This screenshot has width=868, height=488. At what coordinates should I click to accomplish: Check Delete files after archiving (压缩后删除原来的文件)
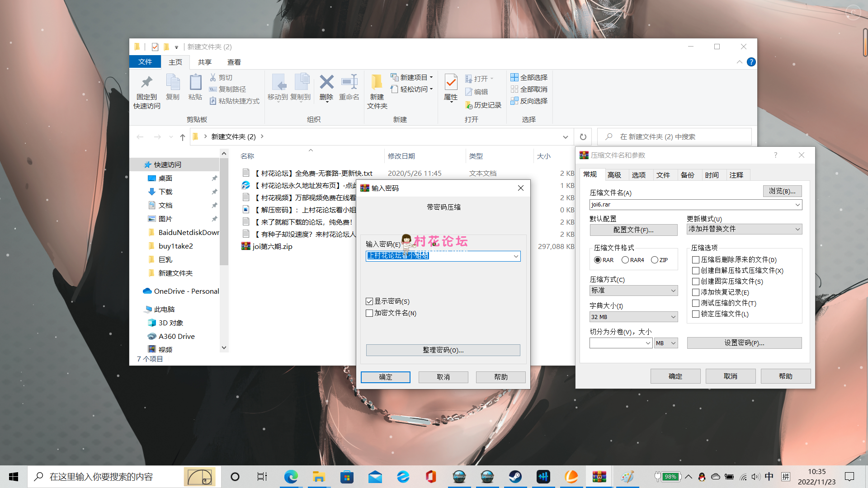696,260
